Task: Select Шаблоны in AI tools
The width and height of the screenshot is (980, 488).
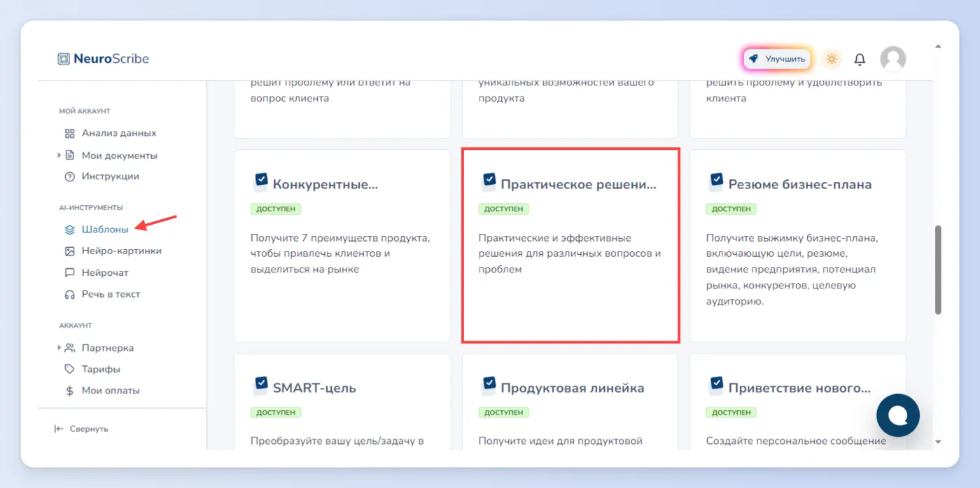Action: pos(105,229)
